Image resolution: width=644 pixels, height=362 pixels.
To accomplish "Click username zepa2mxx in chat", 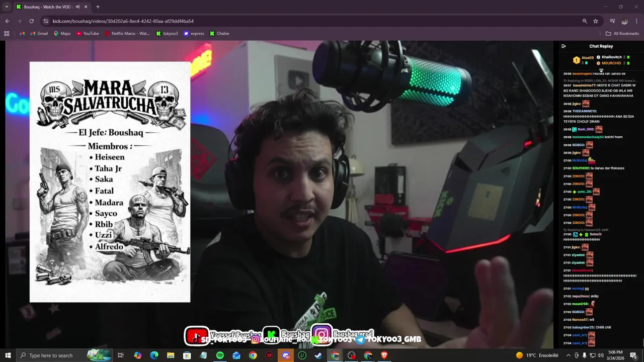I will pos(581,296).
